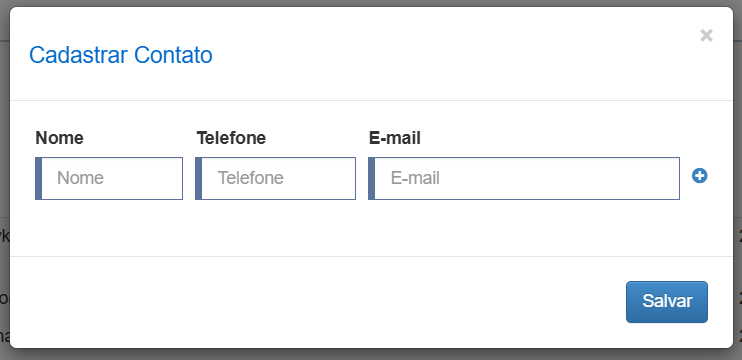This screenshot has height=360, width=742.
Task: Select the bold Nome label
Action: pos(59,138)
